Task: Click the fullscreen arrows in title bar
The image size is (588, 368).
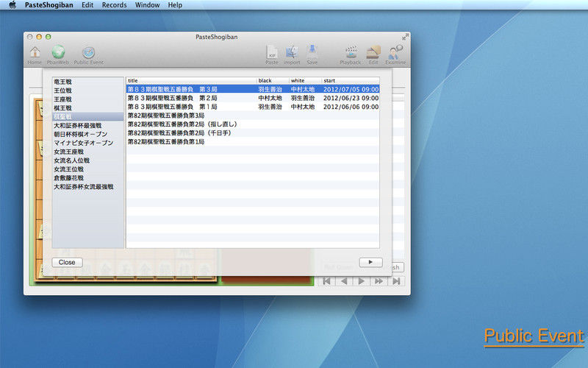Action: coord(405,37)
